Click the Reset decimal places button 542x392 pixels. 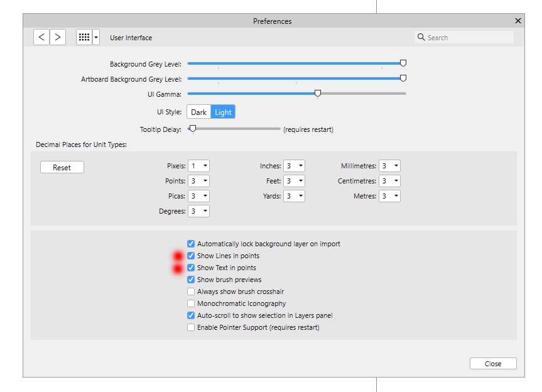[x=62, y=167]
